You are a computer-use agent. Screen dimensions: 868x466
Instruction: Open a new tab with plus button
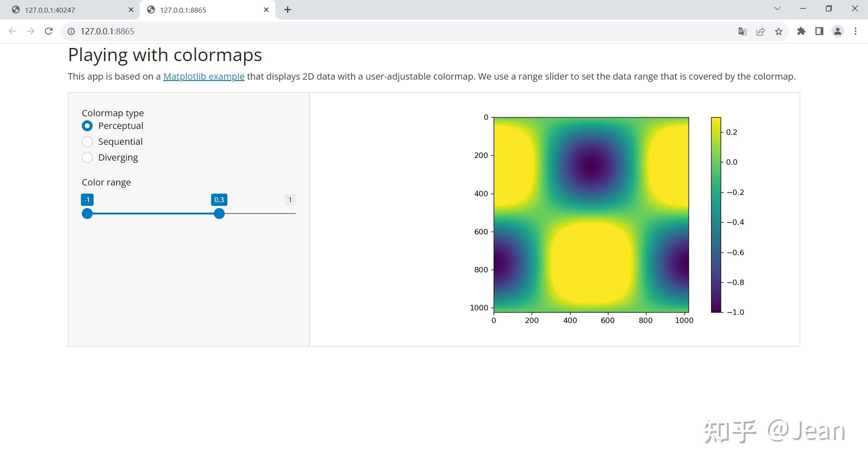click(288, 10)
